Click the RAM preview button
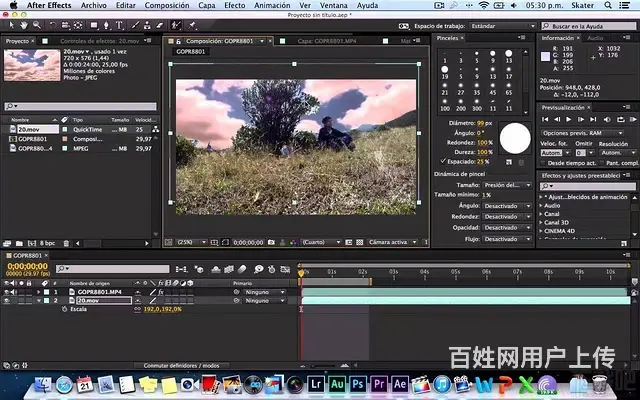Image resolution: width=640 pixels, height=400 pixels. [x=633, y=119]
